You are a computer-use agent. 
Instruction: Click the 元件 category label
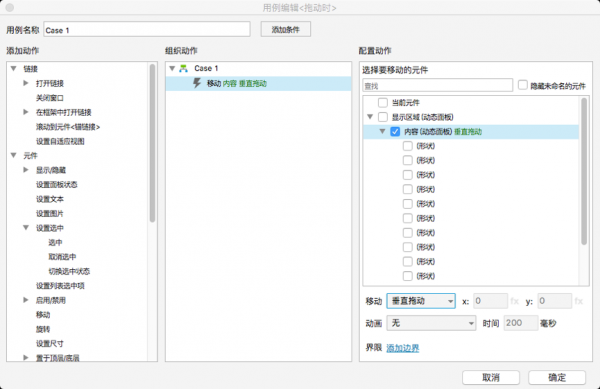[x=31, y=156]
